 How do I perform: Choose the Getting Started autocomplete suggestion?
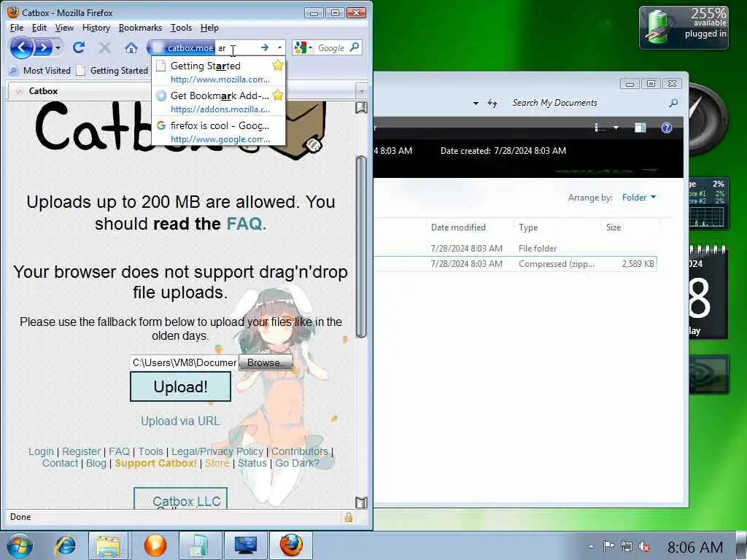tap(218, 72)
